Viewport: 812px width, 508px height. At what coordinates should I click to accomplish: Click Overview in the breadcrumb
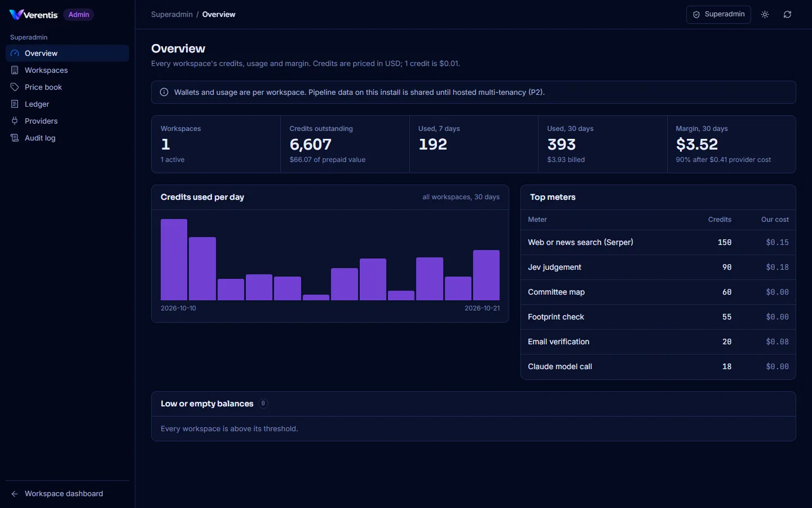coord(219,15)
